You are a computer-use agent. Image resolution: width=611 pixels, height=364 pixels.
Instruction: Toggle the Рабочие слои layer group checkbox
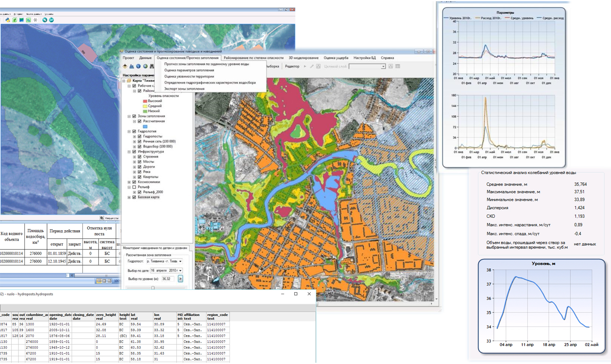pyautogui.click(x=134, y=86)
